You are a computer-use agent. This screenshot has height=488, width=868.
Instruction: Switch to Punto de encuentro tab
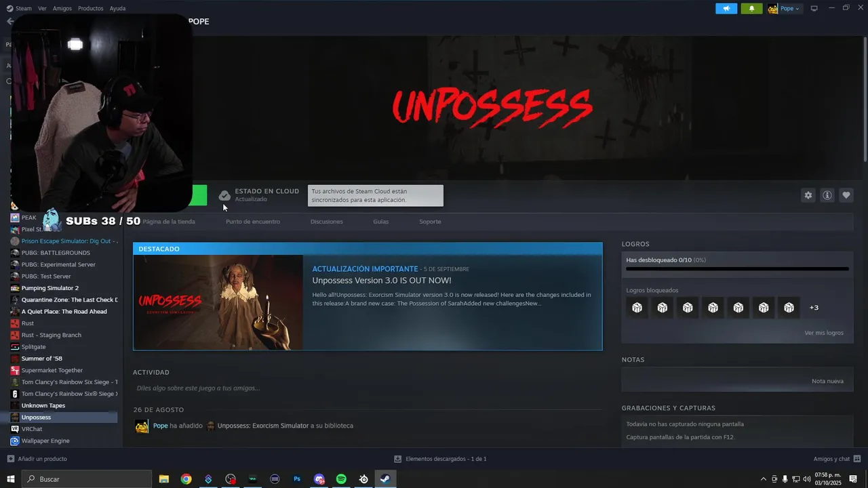[253, 222]
